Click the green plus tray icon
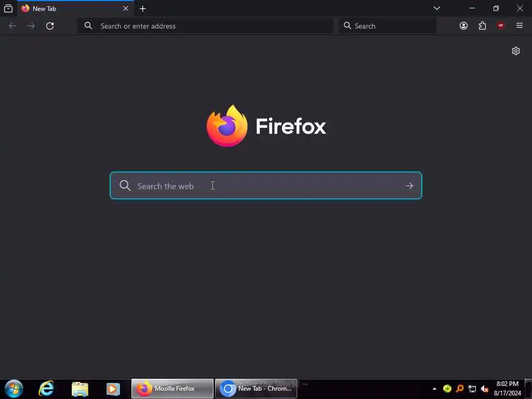This screenshot has height=399, width=532. (447, 389)
